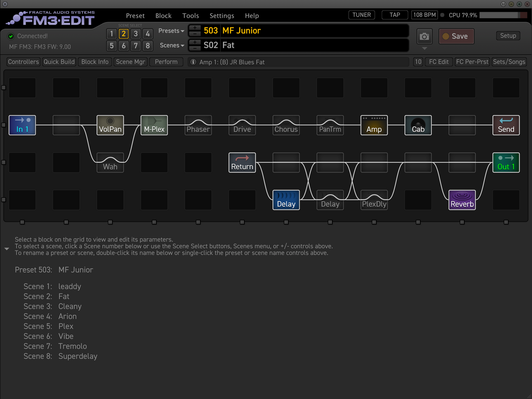The image size is (532, 399).
Task: Select the VolPan block
Action: [110, 125]
